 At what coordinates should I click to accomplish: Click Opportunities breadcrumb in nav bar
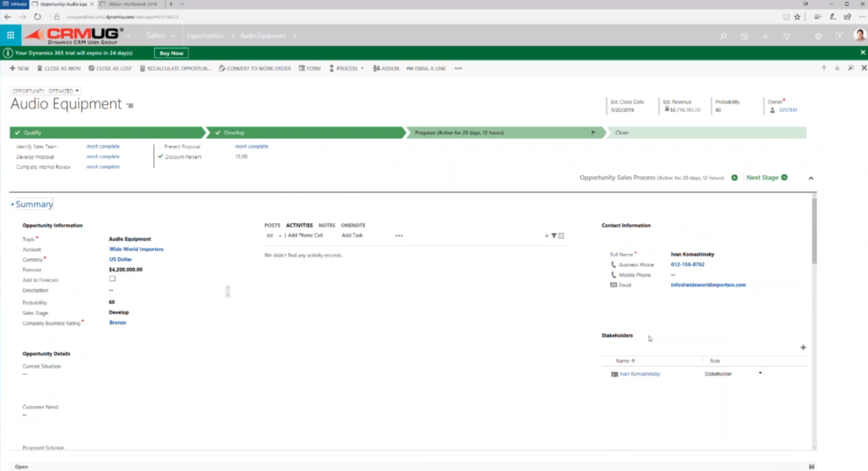[206, 36]
